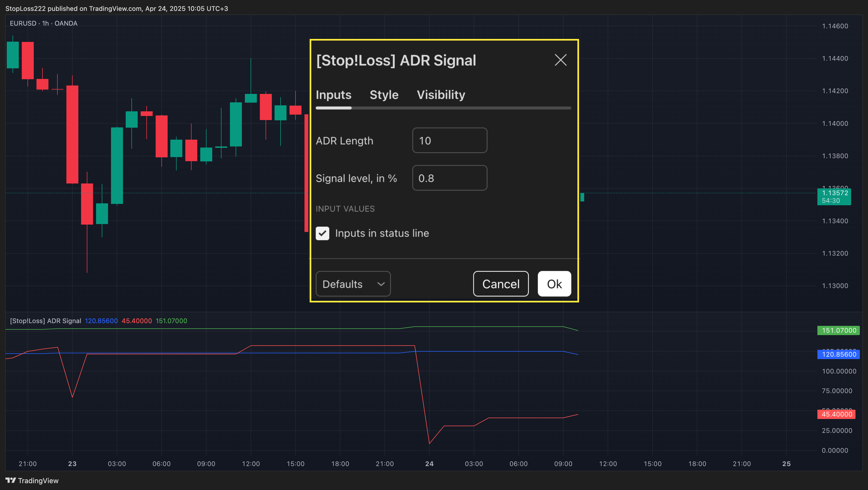Click date 25 on time axis

tap(786, 464)
